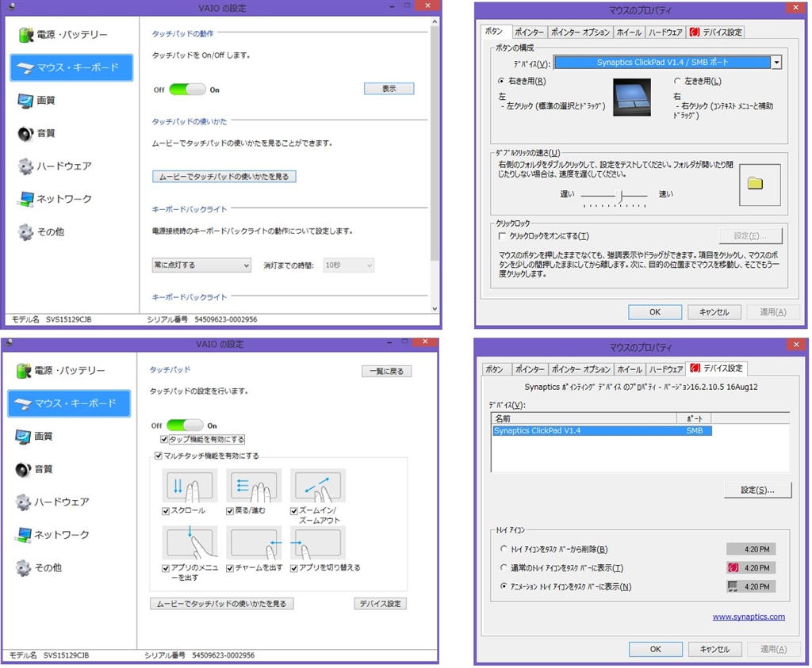Click the スクロール two-finger gesture illustration
812x668 pixels.
point(190,486)
